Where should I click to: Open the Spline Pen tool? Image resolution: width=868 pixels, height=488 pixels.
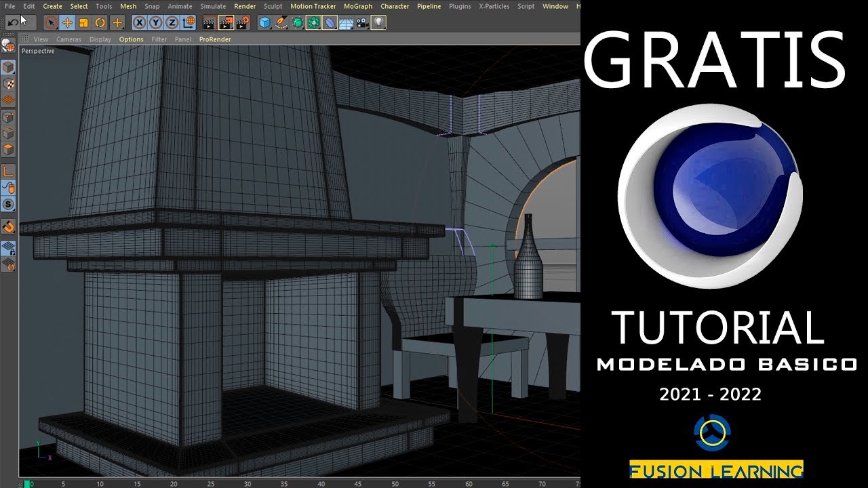pyautogui.click(x=281, y=22)
